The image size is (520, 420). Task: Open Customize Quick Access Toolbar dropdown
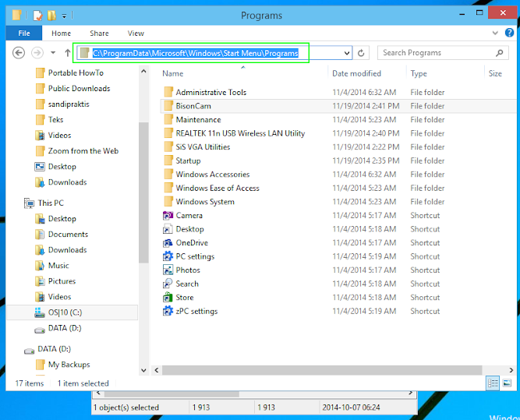coord(65,16)
